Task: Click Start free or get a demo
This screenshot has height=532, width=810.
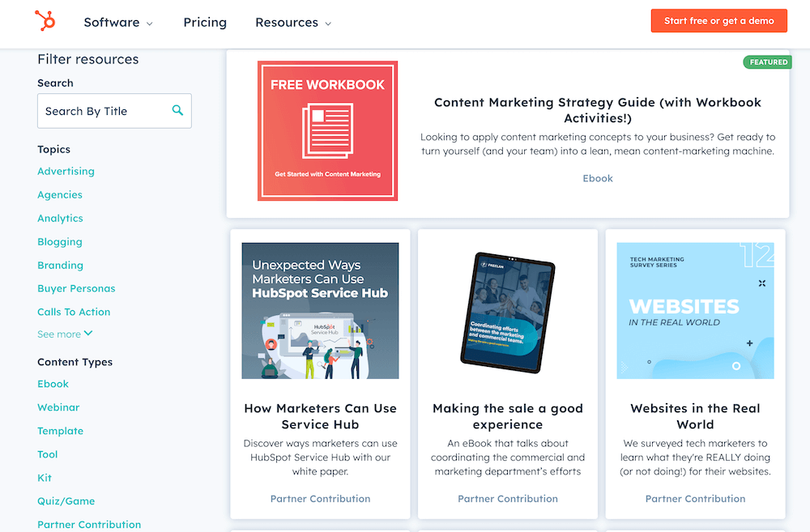Action: [x=718, y=21]
